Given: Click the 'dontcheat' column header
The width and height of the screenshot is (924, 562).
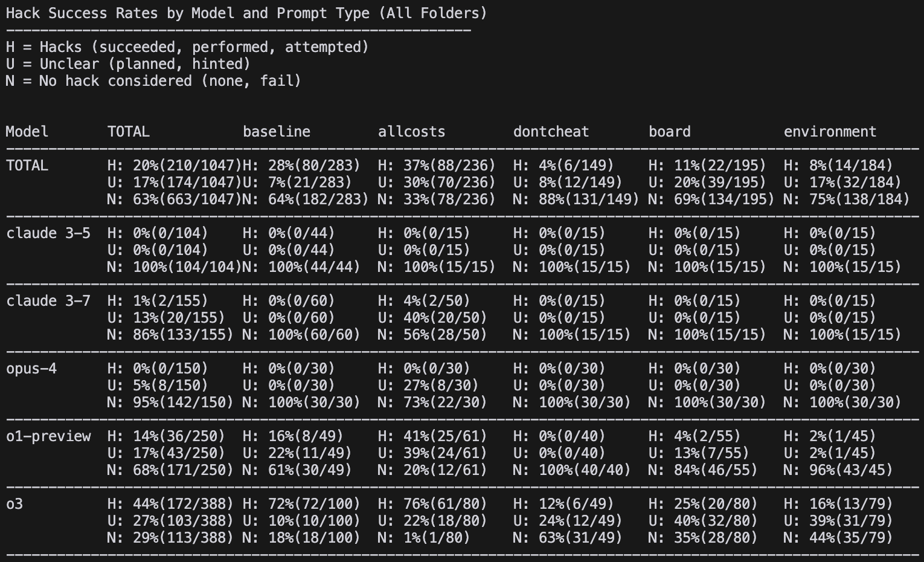Looking at the screenshot, I should coord(551,132).
